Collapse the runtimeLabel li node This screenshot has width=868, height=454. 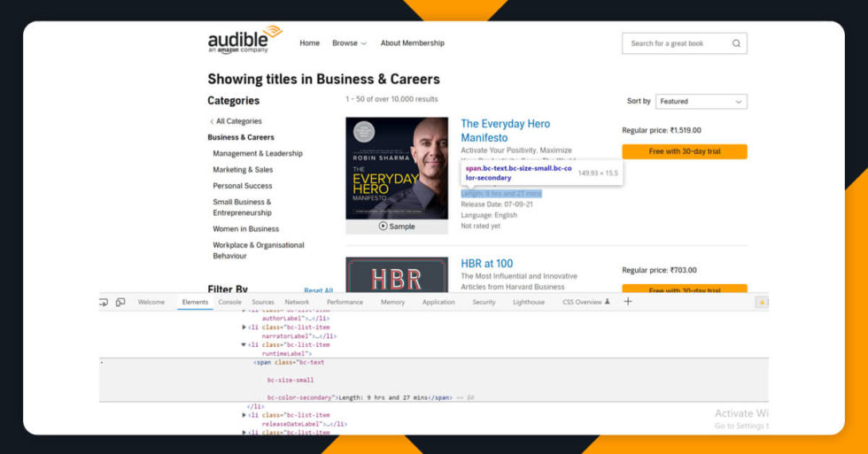(x=244, y=344)
